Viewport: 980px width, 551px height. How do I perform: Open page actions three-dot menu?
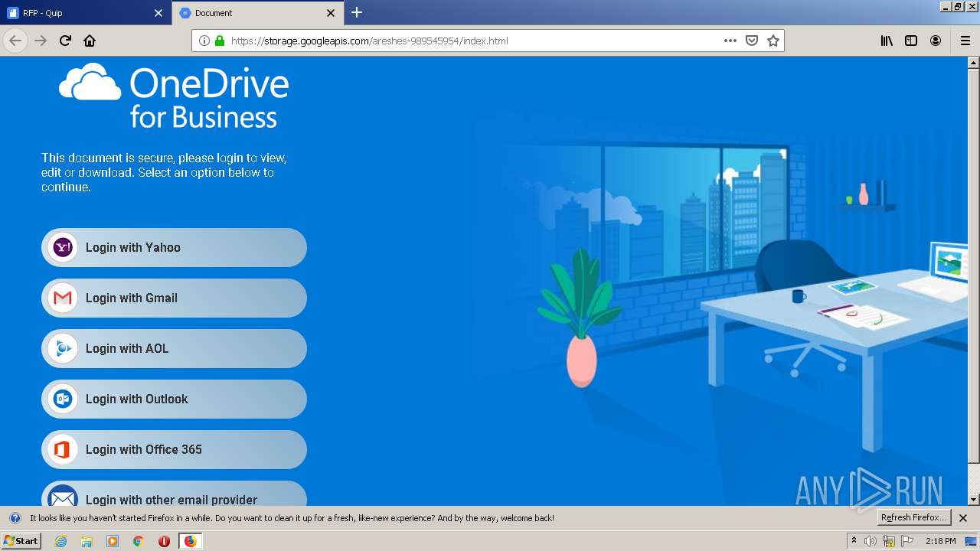click(730, 41)
